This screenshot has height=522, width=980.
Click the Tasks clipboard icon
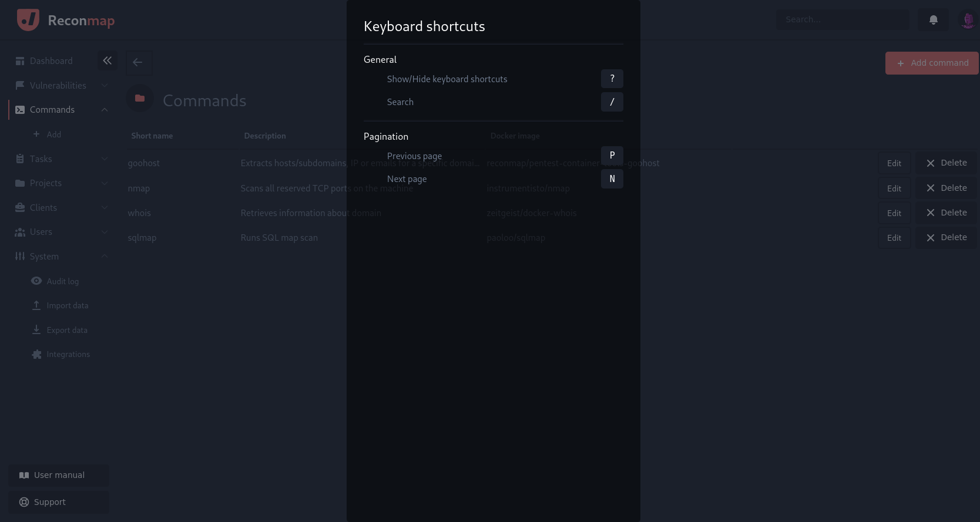(x=20, y=159)
